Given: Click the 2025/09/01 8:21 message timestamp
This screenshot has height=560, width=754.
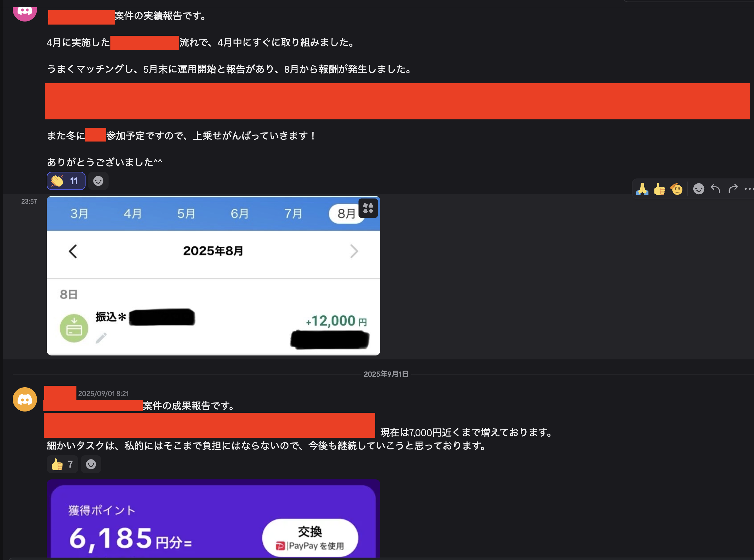Looking at the screenshot, I should point(103,394).
